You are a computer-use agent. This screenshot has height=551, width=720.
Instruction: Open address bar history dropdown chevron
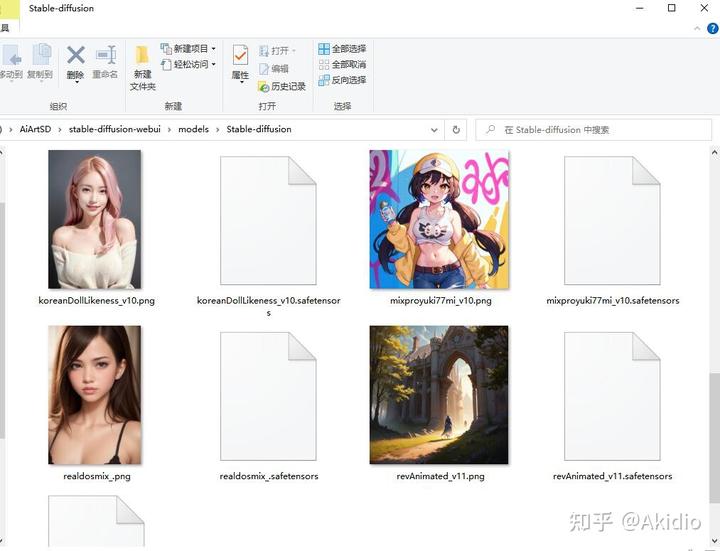[x=434, y=130]
